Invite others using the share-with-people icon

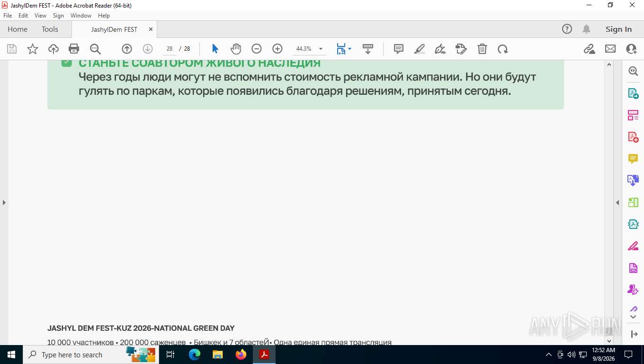pos(631,49)
